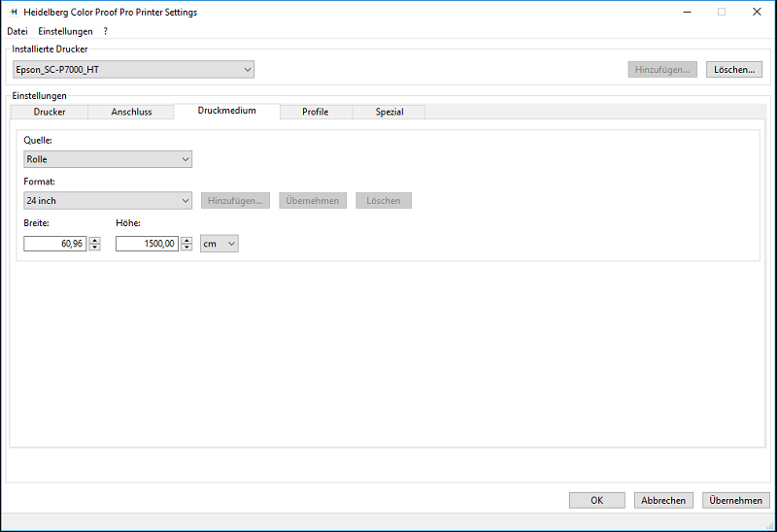Click the resize grip in window corner
Screen dimensions: 777x532
click(771, 526)
